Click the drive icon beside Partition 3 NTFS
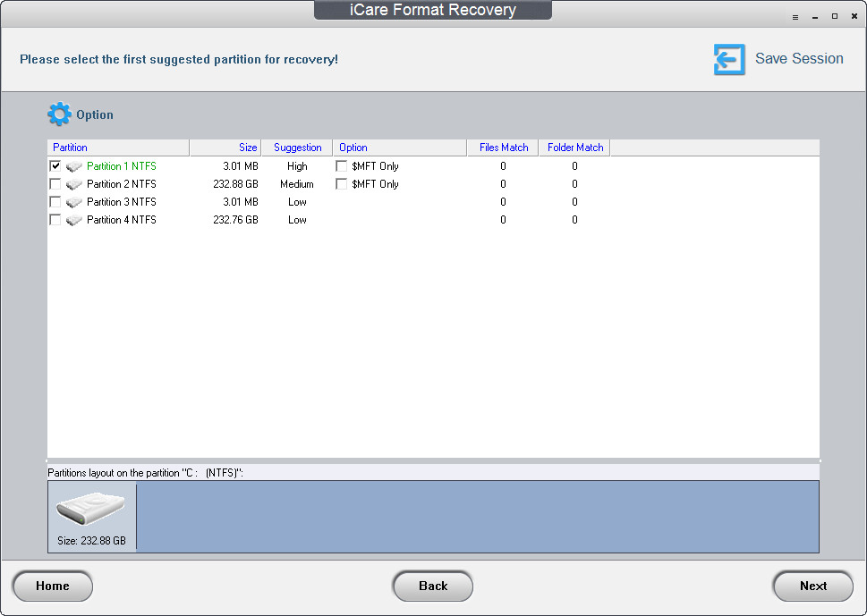Image resolution: width=867 pixels, height=616 pixels. [x=74, y=202]
